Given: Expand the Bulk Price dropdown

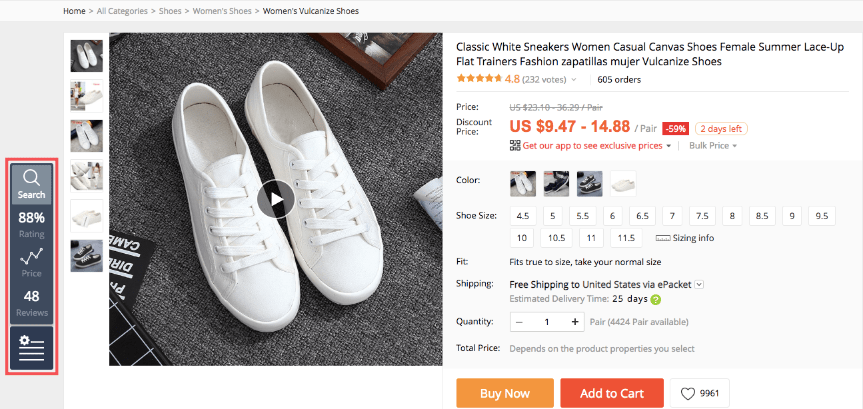Looking at the screenshot, I should pos(713,146).
